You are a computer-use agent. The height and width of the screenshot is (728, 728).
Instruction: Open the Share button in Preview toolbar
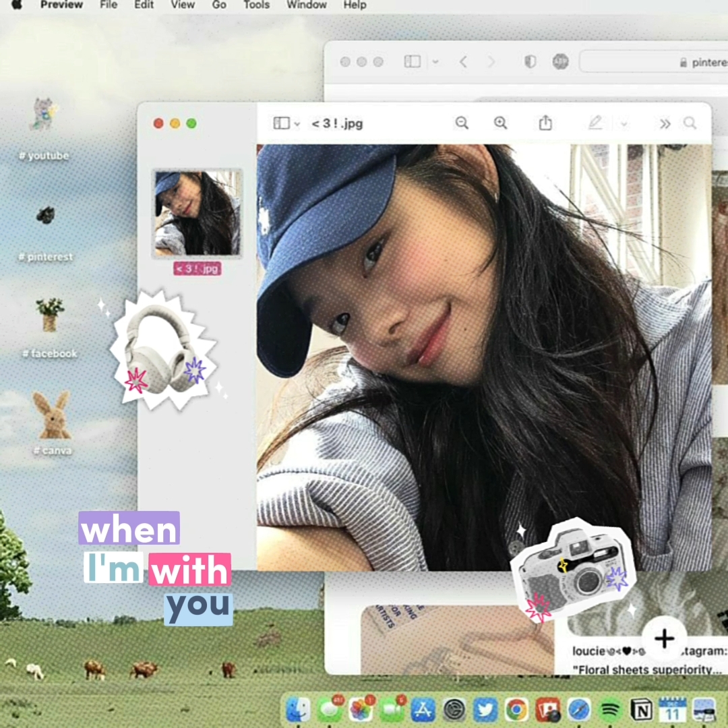point(545,123)
